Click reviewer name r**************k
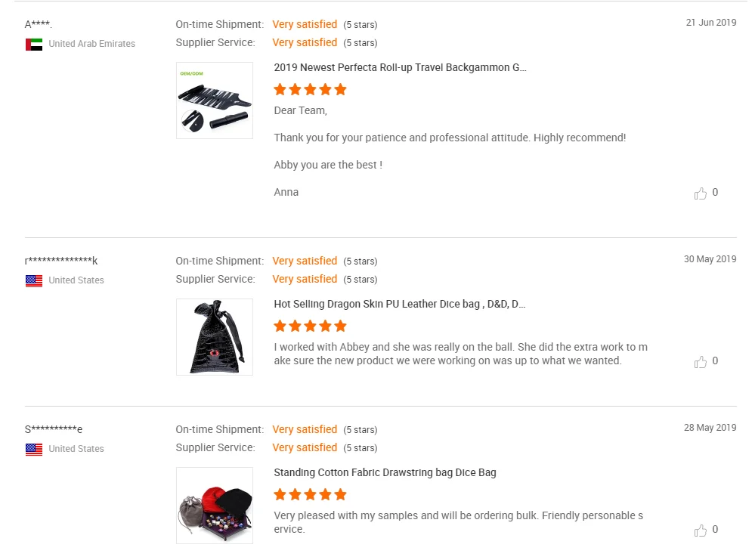 [61, 261]
